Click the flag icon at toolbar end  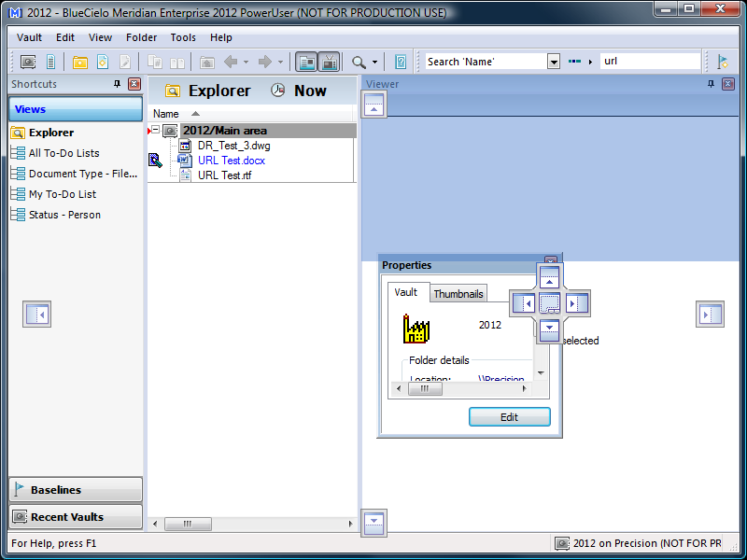click(x=723, y=62)
